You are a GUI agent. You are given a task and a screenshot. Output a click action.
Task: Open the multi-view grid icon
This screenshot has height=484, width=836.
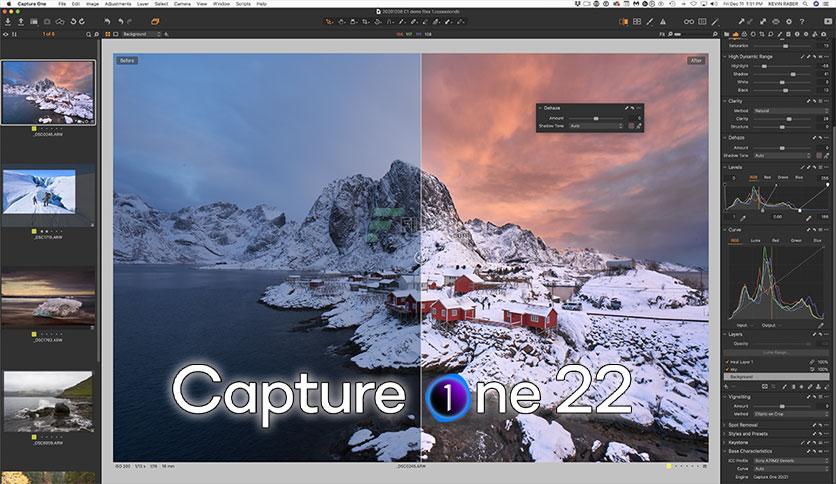637,22
